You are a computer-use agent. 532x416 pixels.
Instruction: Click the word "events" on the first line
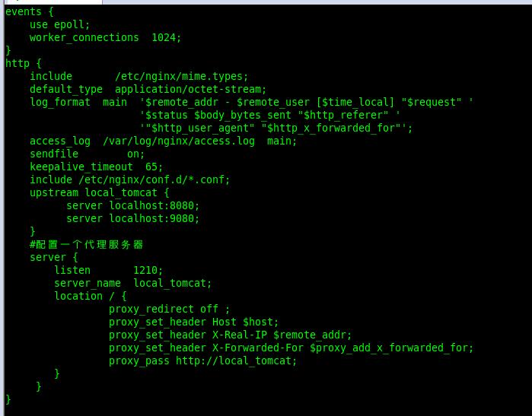(24, 11)
